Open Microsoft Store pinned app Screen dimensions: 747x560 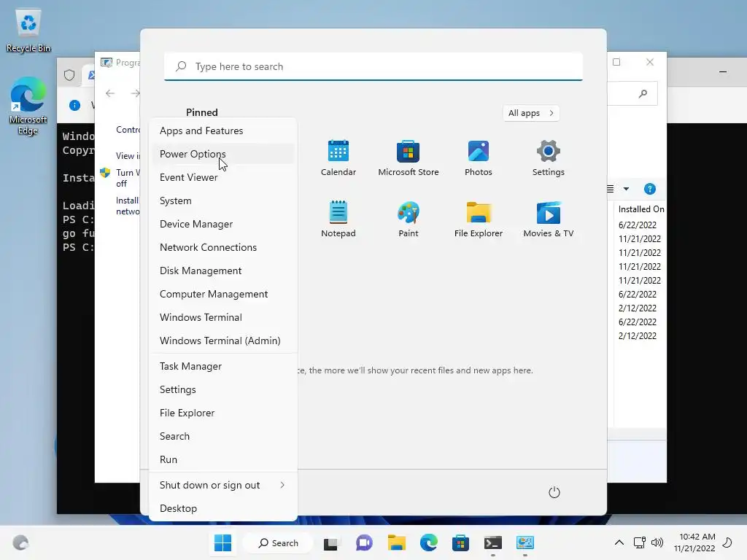(409, 158)
